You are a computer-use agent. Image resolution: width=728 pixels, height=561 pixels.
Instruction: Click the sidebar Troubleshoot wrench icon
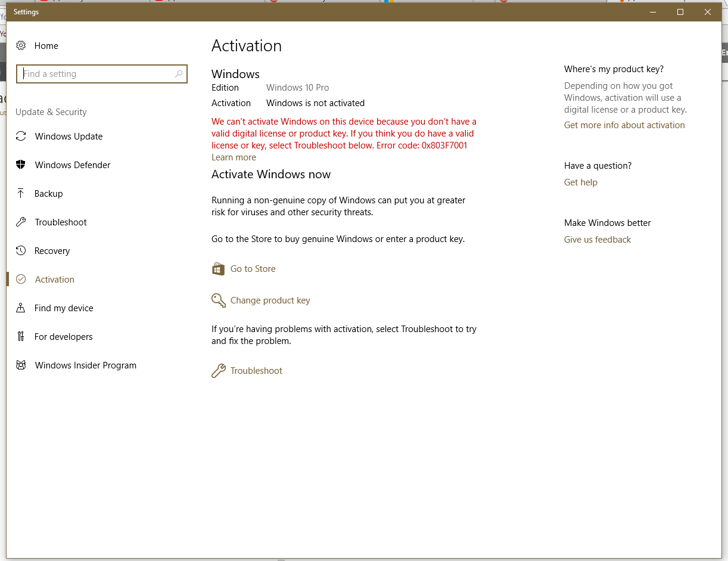tap(21, 222)
